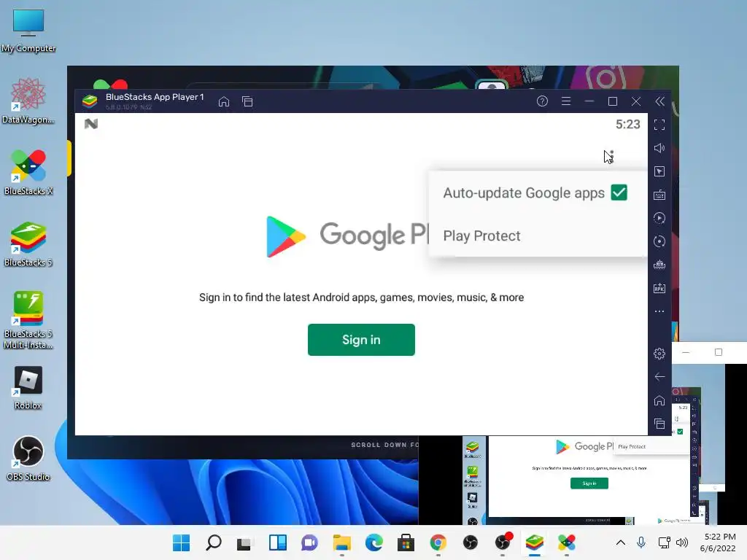The height and width of the screenshot is (560, 747).
Task: Click the green Sign in button
Action: (x=361, y=340)
